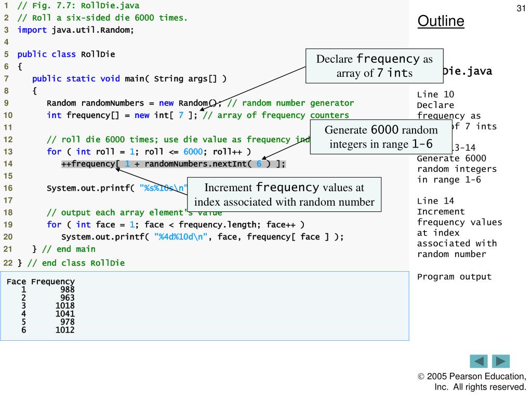Select highlighted '++frequency[ 1 + randomNumbers.nextInt' line
The height and width of the screenshot is (399, 532).
click(x=174, y=164)
